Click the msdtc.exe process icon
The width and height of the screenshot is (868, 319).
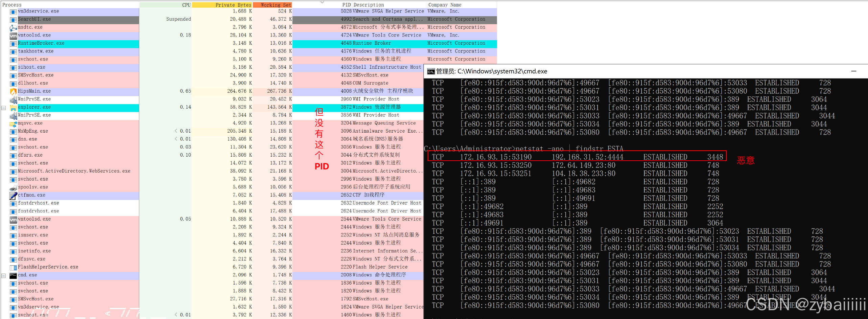tap(13, 28)
